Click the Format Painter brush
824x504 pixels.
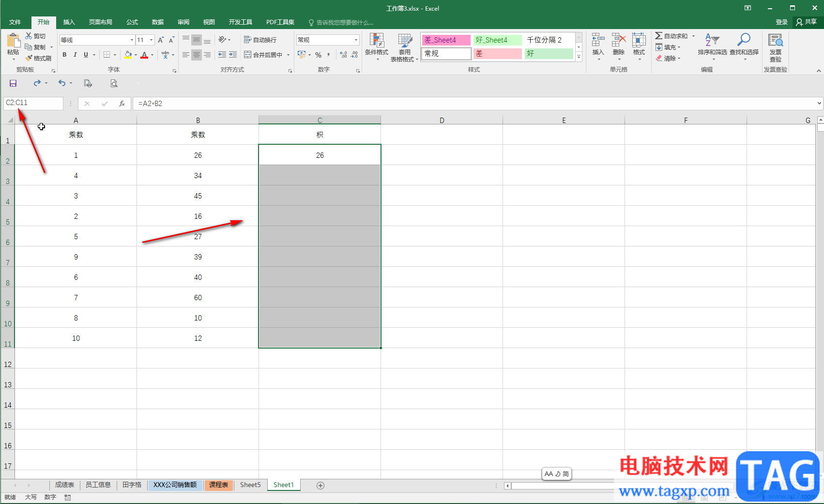[x=29, y=58]
